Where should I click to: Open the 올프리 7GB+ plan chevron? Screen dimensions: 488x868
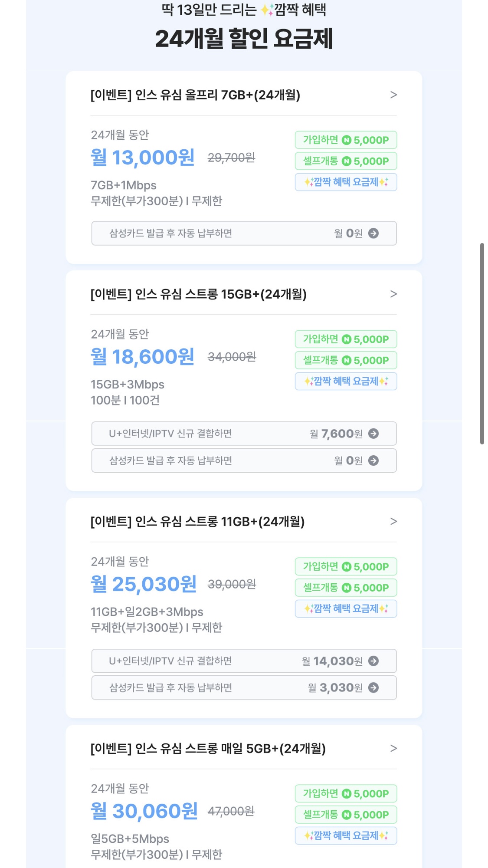[393, 95]
